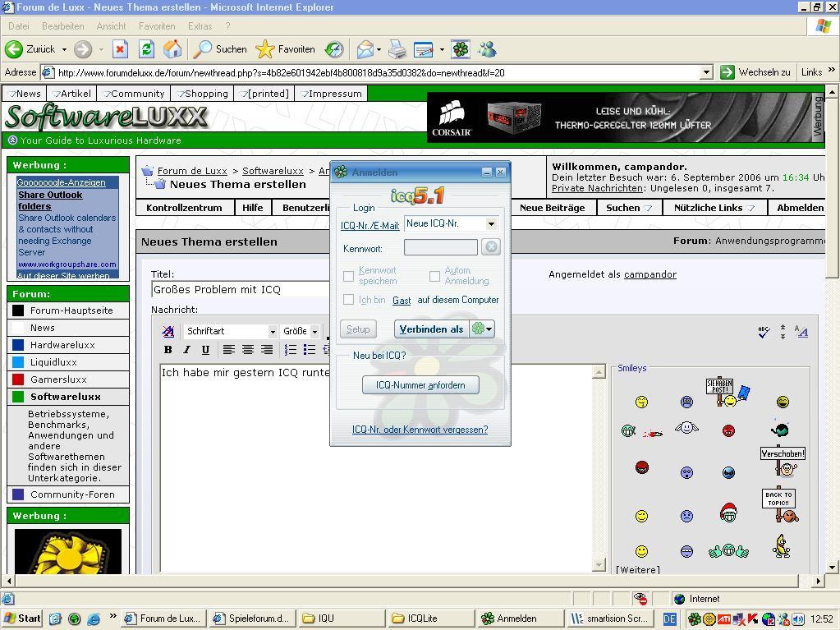Open the Bearbeiten menu

click(62, 26)
